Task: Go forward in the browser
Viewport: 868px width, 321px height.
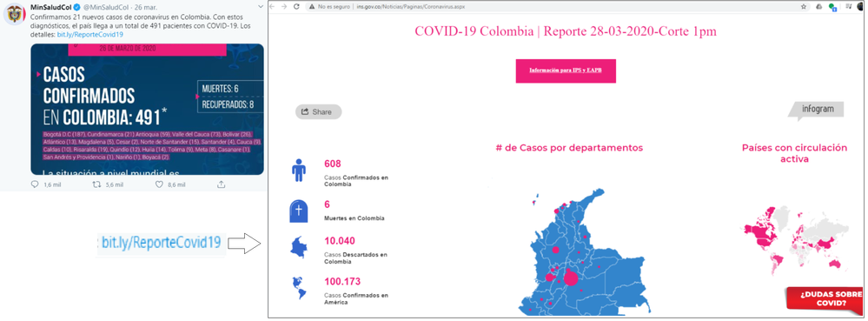Action: [x=284, y=7]
